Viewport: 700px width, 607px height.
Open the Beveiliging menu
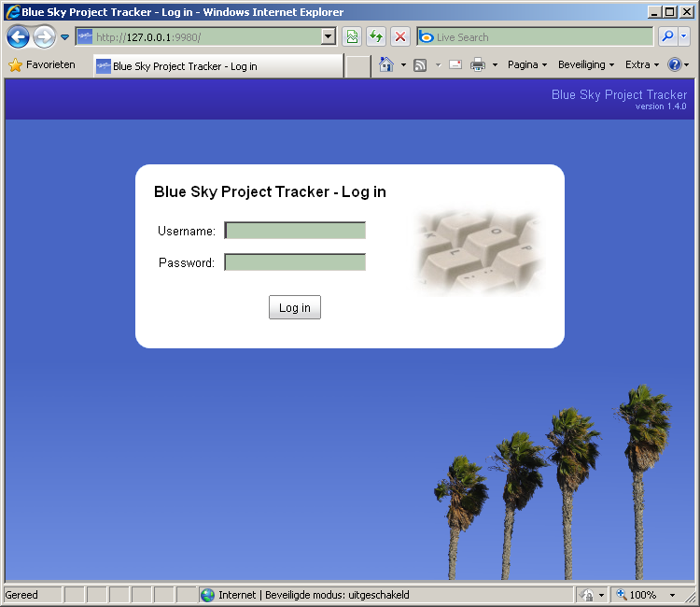click(x=586, y=64)
